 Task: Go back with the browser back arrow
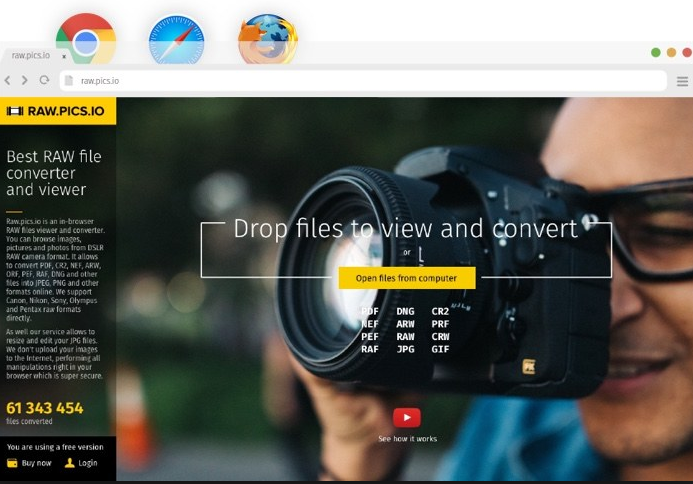[8, 80]
